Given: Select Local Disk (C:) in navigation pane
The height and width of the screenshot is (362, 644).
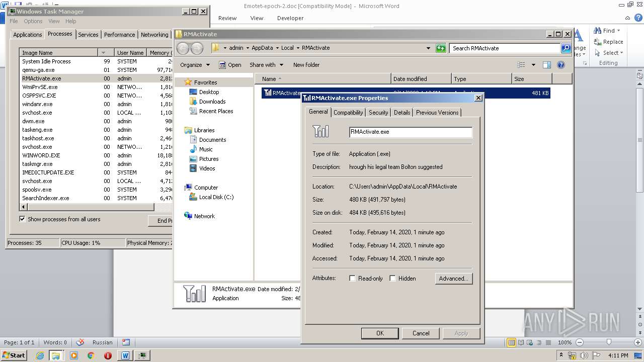Looking at the screenshot, I should pos(216,197).
